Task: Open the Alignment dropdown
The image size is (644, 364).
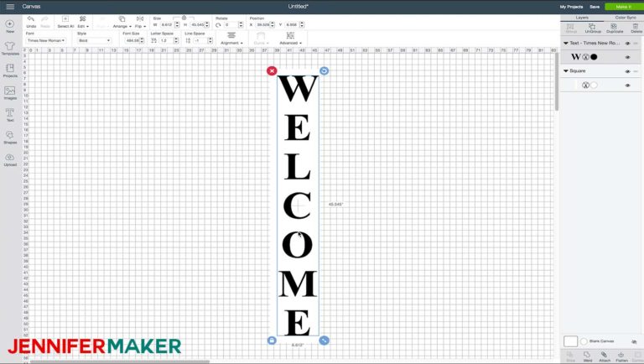Action: (x=231, y=39)
